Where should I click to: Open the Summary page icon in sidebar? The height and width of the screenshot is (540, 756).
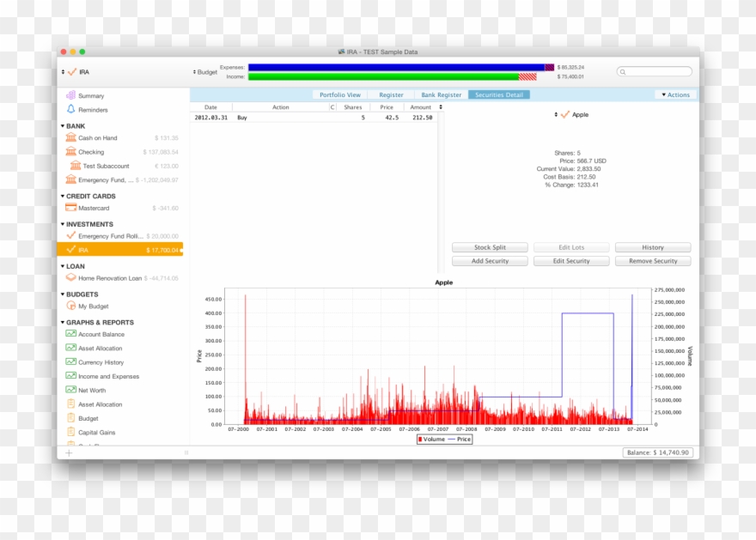(71, 95)
